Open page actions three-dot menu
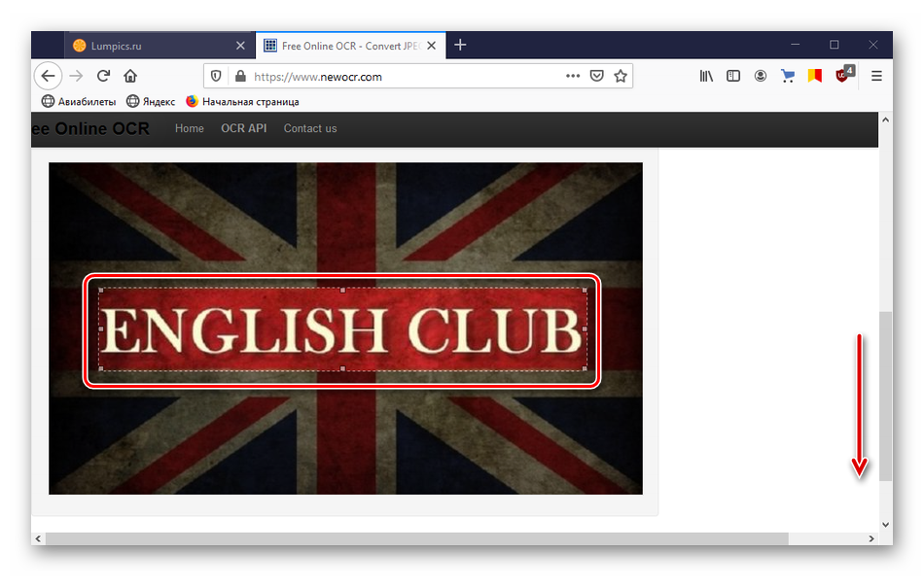 point(573,76)
